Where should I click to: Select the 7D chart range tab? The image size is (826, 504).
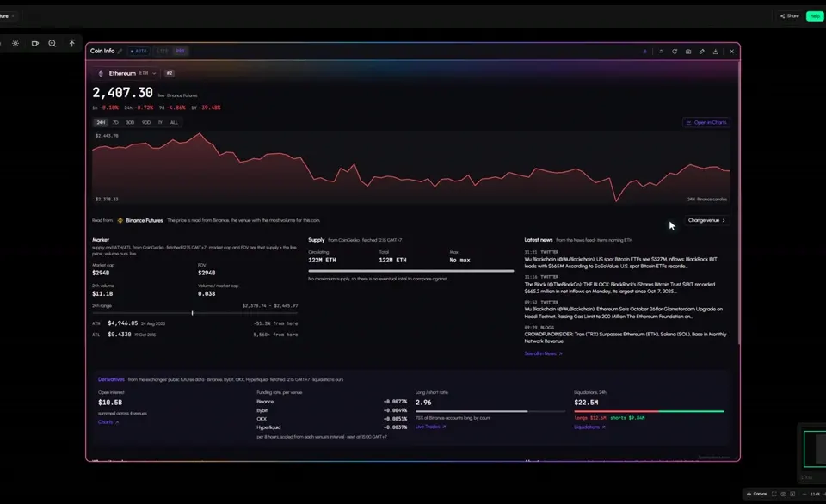115,123
